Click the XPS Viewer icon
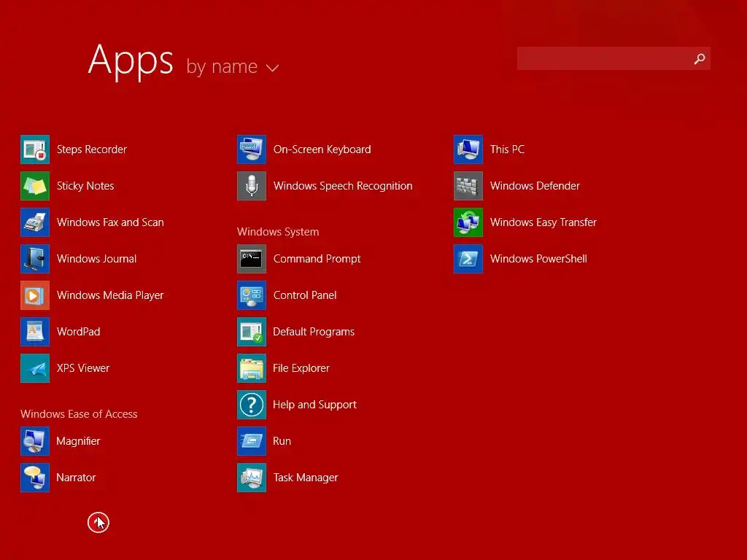 point(35,368)
